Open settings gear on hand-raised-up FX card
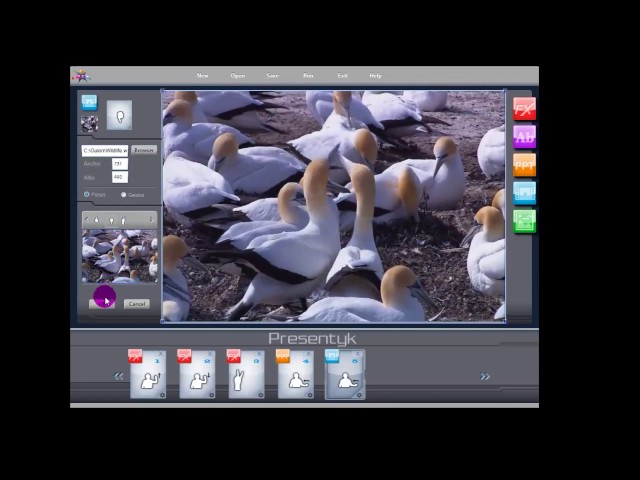This screenshot has height=480, width=640. [162, 395]
